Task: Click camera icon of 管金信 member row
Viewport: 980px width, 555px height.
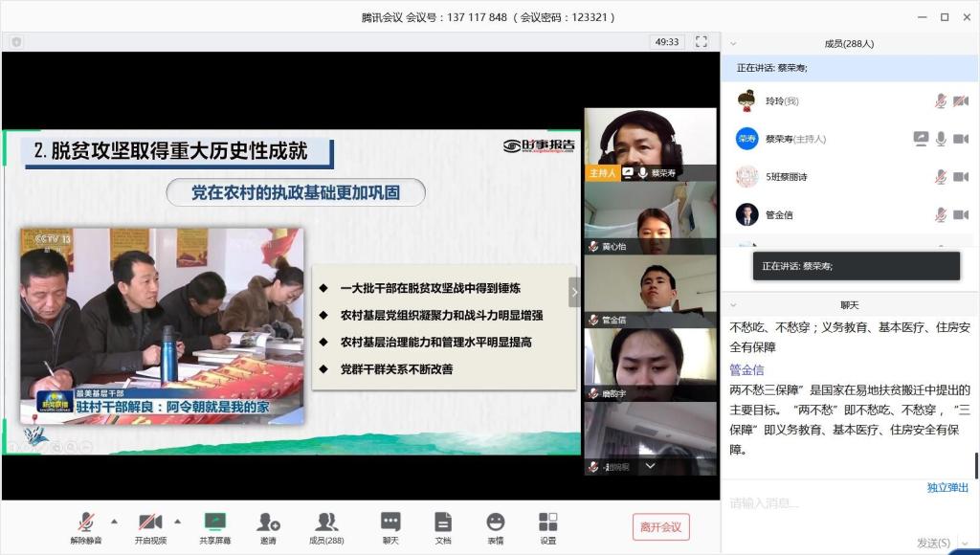Action: pyautogui.click(x=961, y=215)
